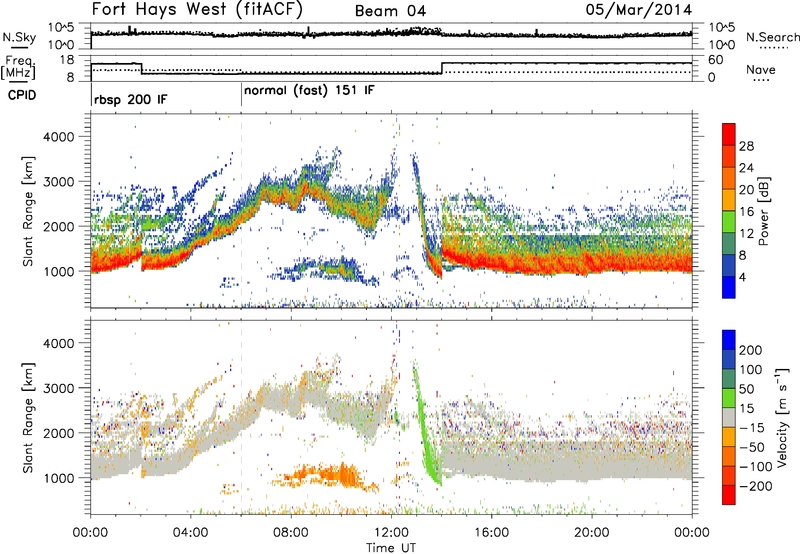800x554 pixels.
Task: Click the frequency step-up line near 14:00 UT
Action: click(x=442, y=68)
